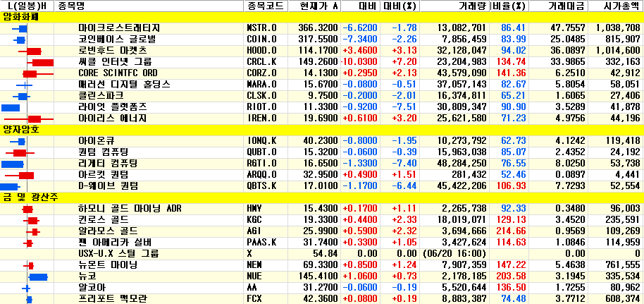This screenshot has height=304, width=644.
Task: Click ticker code CRCL.K
Action: (261, 61)
